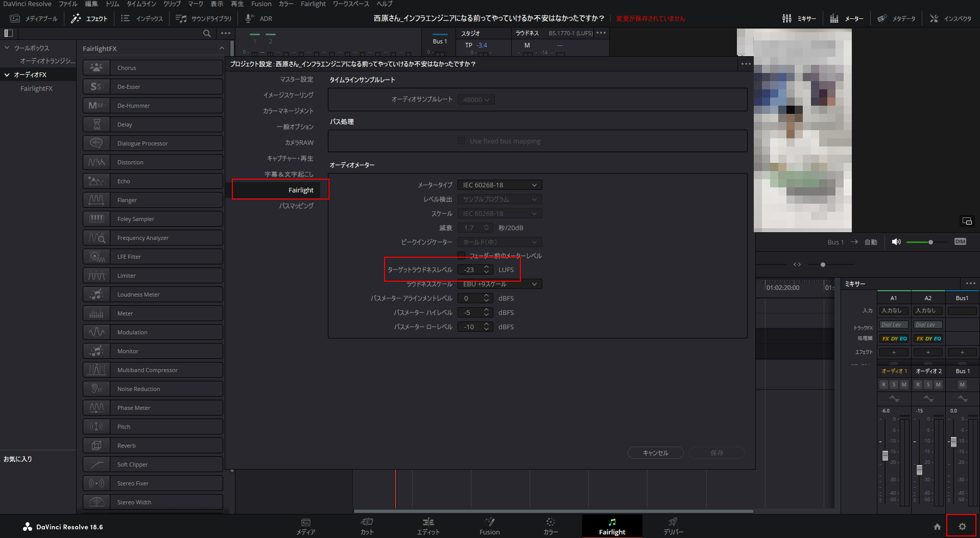This screenshot has height=538, width=980.
Task: Open the ADR panel
Action: click(258, 18)
